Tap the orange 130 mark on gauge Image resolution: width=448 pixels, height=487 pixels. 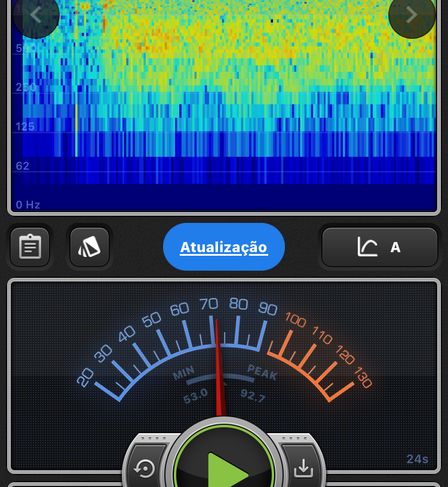(363, 378)
